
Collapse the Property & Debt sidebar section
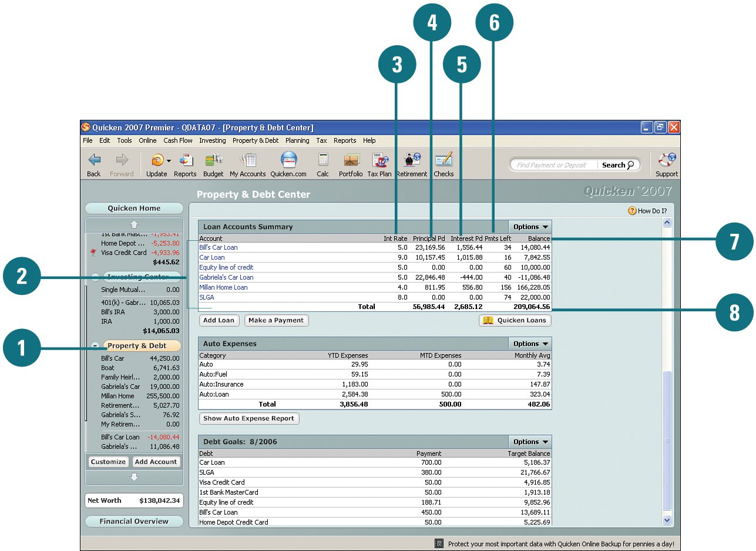tap(95, 346)
